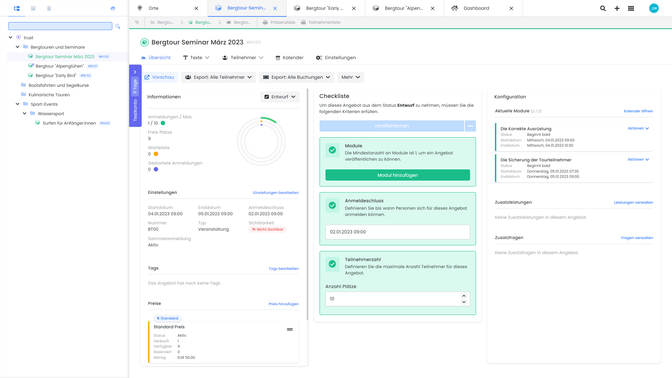672x378 pixels.
Task: Open Teilnehmerliste print link
Action: 321,22
